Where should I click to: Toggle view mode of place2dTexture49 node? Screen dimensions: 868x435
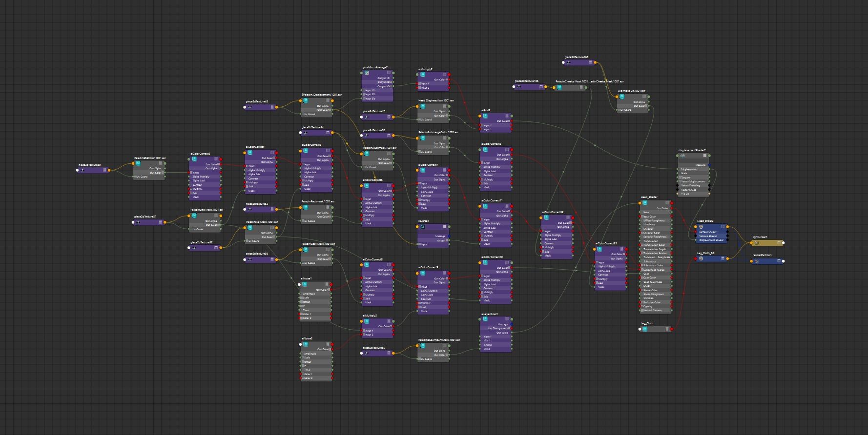[104, 170]
